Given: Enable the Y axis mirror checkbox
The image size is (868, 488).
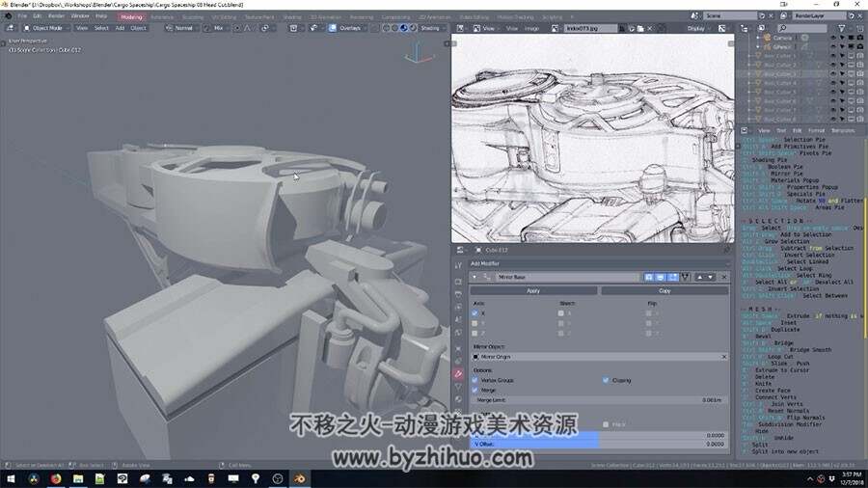Looking at the screenshot, I should tap(475, 324).
